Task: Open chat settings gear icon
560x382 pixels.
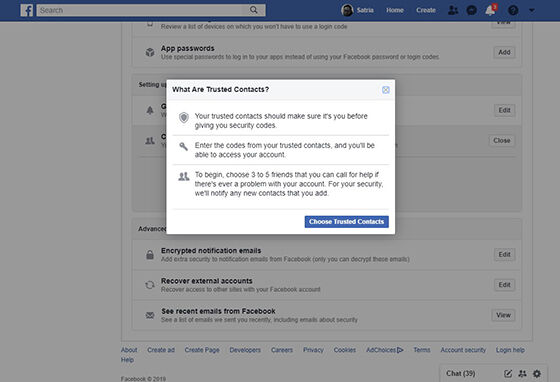Action: pos(537,374)
